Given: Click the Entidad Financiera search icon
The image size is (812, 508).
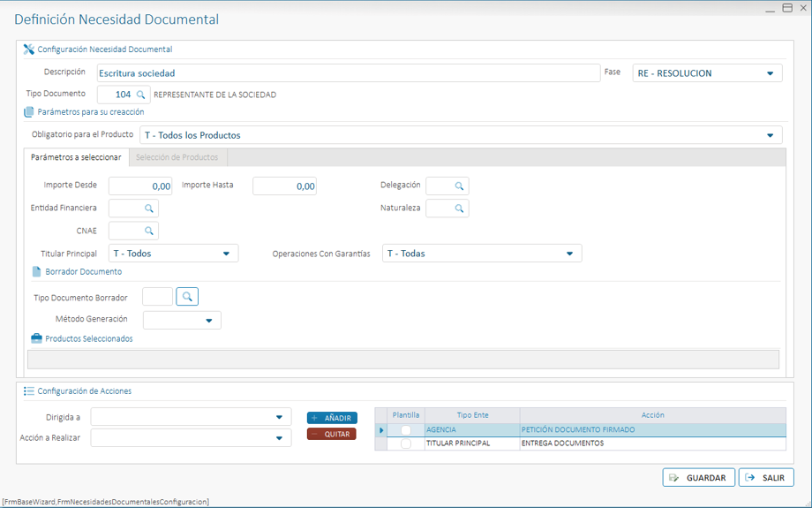Looking at the screenshot, I should pyautogui.click(x=148, y=209).
